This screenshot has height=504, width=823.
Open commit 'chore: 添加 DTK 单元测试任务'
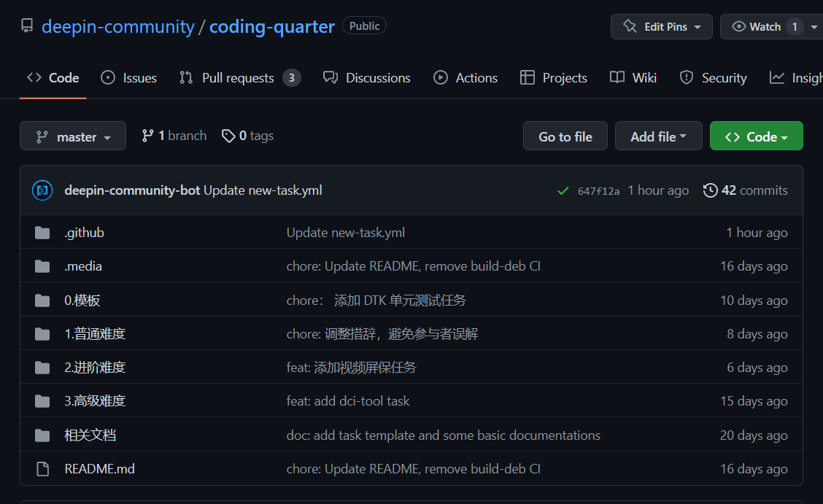376,301
